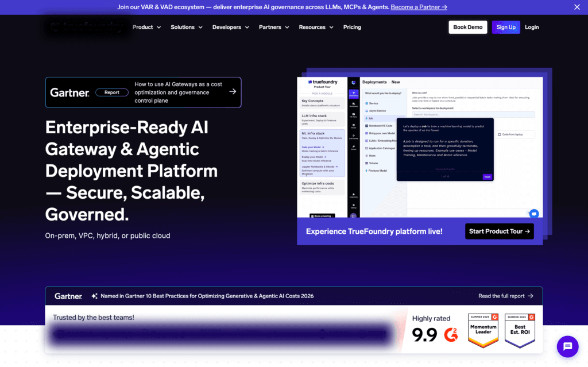Open the Product menu
Screen dimensions: 588x367
click(142, 27)
